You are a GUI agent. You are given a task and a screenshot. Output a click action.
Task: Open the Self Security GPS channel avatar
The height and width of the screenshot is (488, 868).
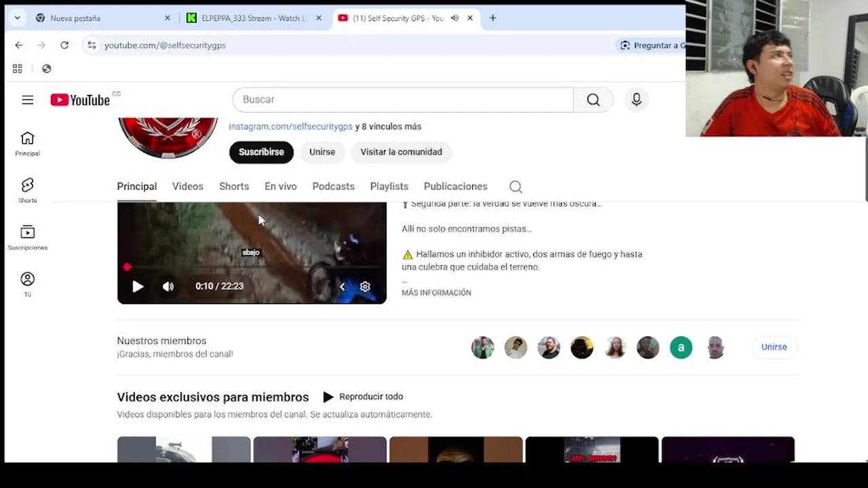pos(168,138)
